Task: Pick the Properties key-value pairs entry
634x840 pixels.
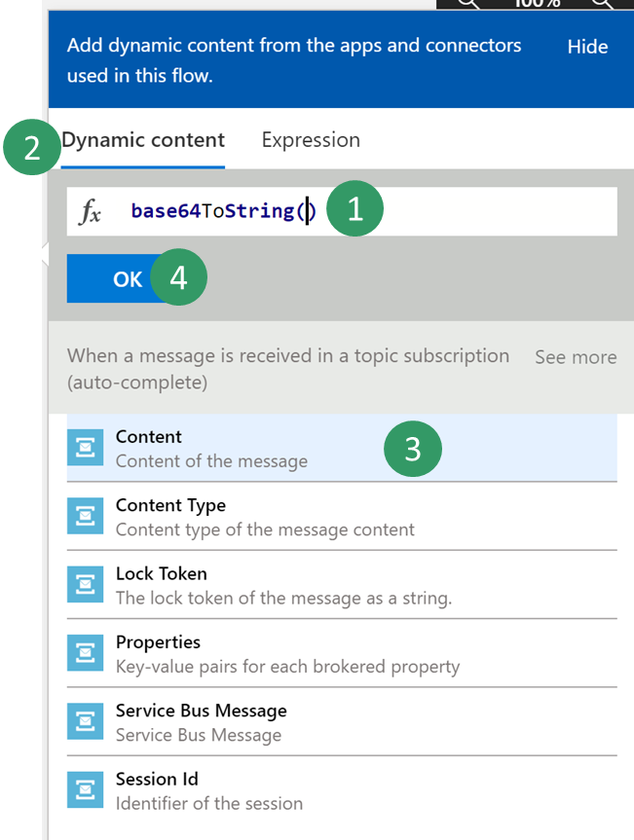Action: pyautogui.click(x=287, y=667)
